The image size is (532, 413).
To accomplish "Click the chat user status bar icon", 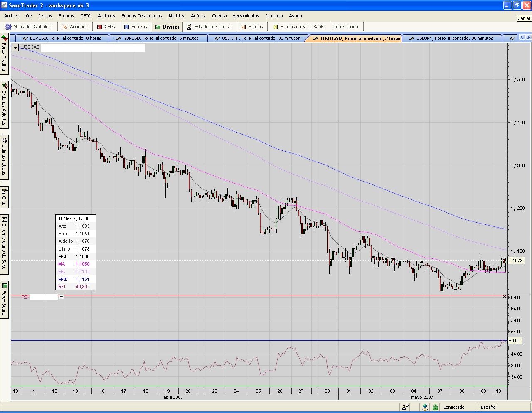I will [x=405, y=407].
